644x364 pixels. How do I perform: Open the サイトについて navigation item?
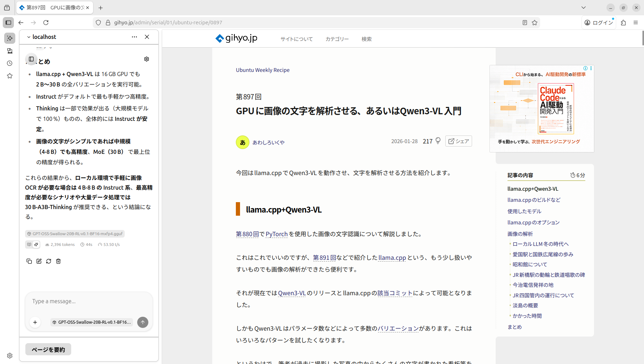click(297, 39)
